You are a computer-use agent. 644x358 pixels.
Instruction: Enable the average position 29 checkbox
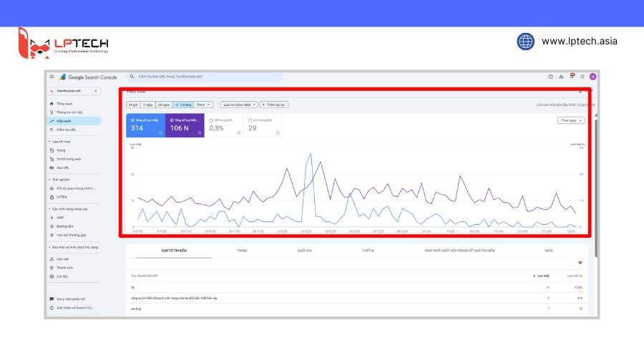point(250,120)
